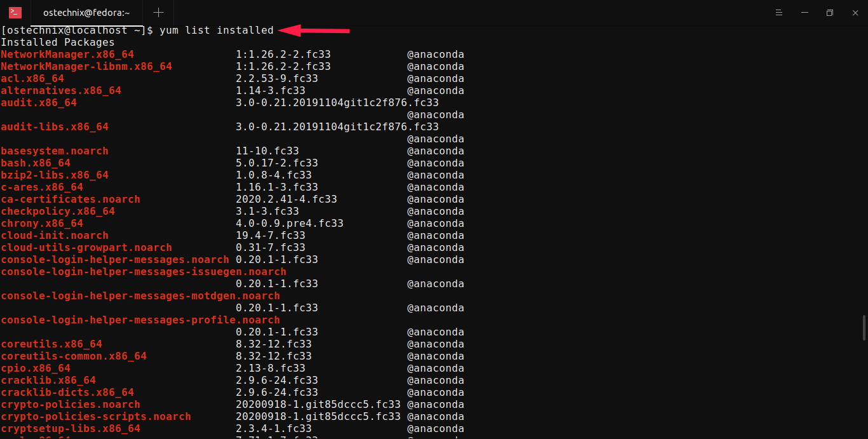Click the new tab plus icon
The height and width of the screenshot is (439, 868).
[158, 12]
